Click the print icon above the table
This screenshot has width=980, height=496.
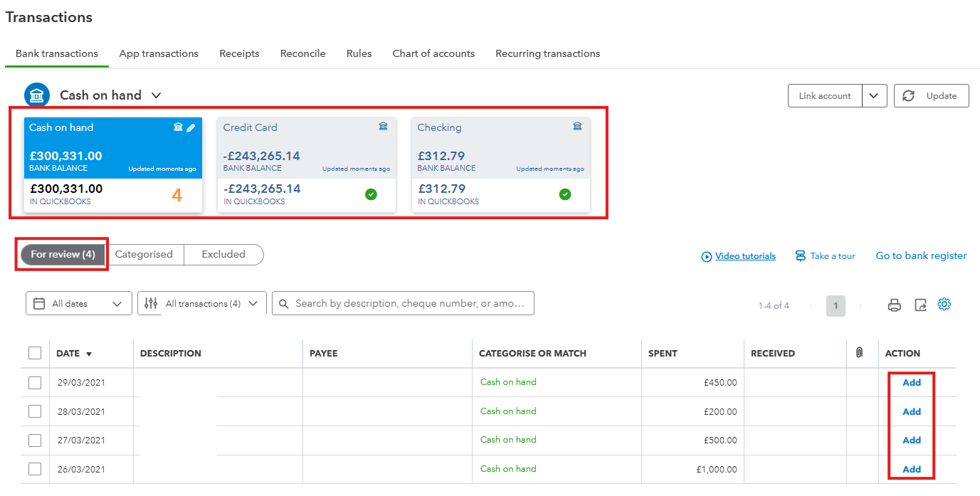(895, 305)
